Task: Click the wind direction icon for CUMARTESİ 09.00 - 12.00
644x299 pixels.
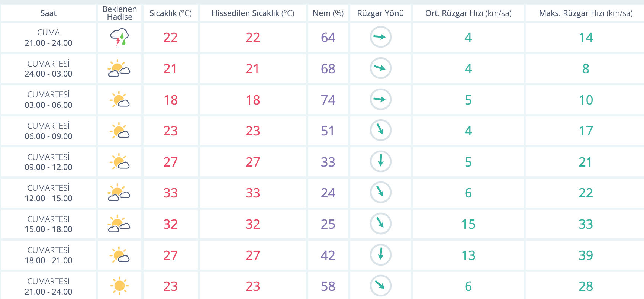Action: coord(380,162)
